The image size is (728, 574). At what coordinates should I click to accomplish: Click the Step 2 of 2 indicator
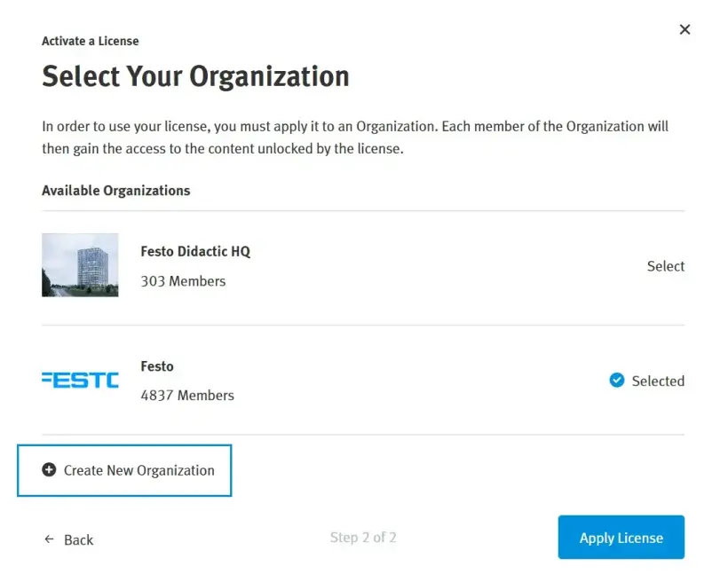(363, 538)
